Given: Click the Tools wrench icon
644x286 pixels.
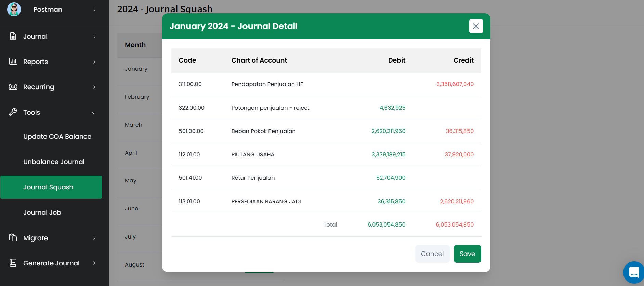Looking at the screenshot, I should tap(13, 112).
